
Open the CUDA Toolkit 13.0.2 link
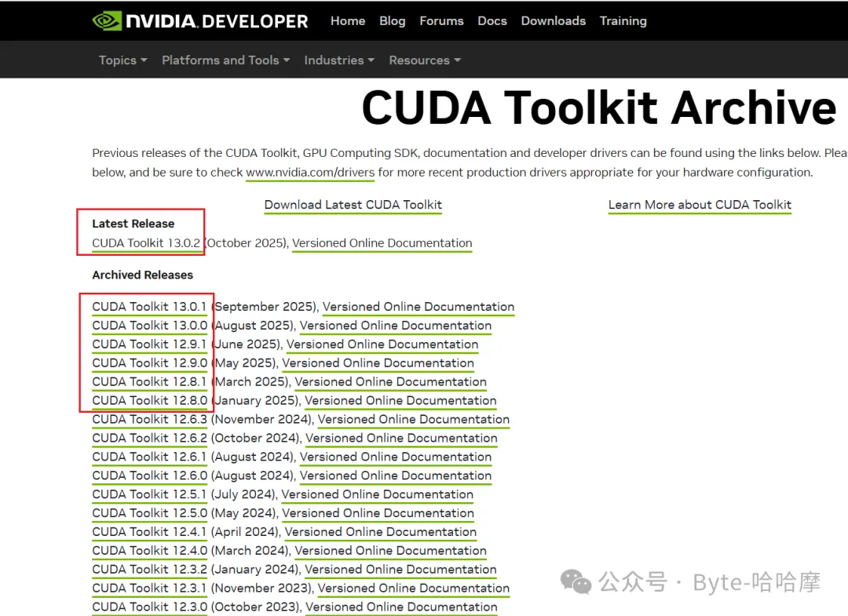coord(146,243)
